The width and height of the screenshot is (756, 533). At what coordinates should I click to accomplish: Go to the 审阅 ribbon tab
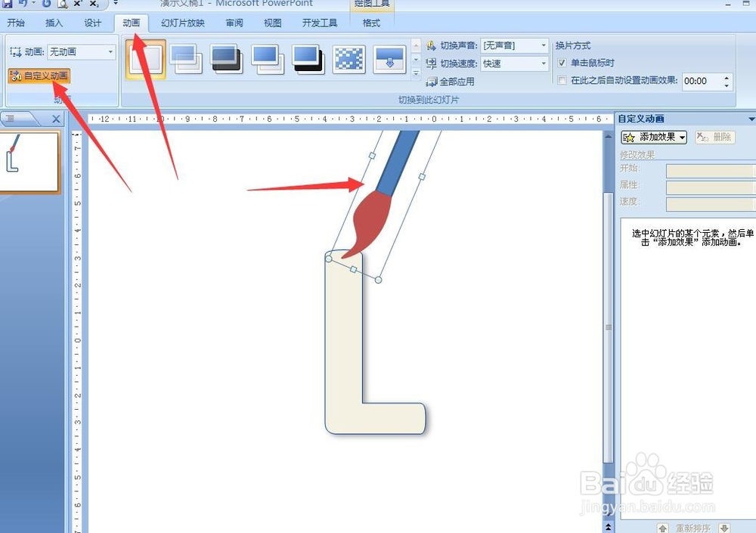tap(234, 23)
